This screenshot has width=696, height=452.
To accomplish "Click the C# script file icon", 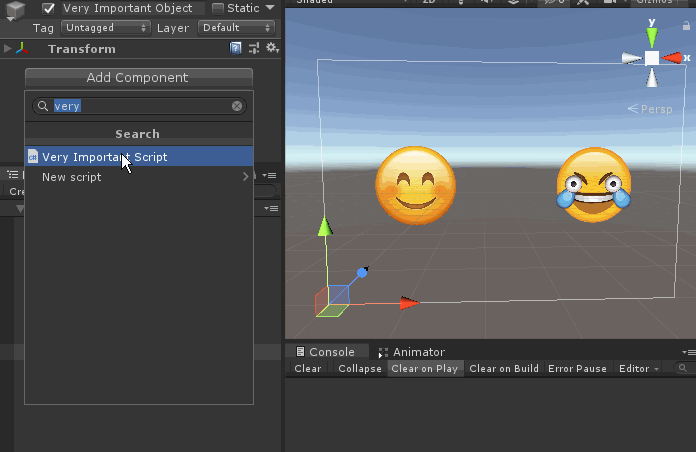I will 33,156.
